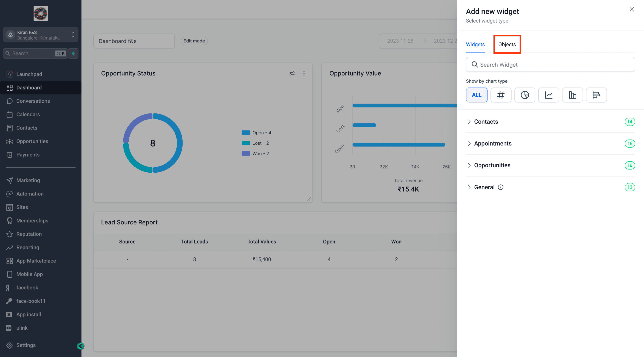Click the Opportunities count badge 16
The width and height of the screenshot is (644, 357).
[630, 165]
